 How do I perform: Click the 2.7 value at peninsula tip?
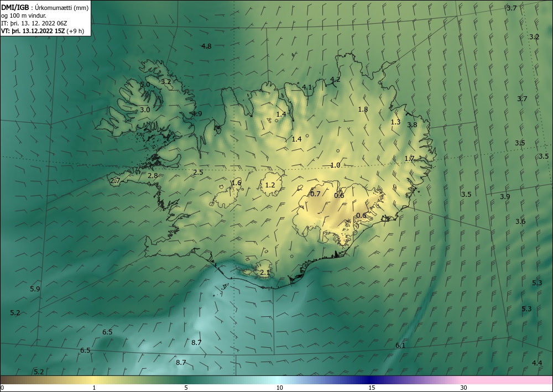pos(116,180)
